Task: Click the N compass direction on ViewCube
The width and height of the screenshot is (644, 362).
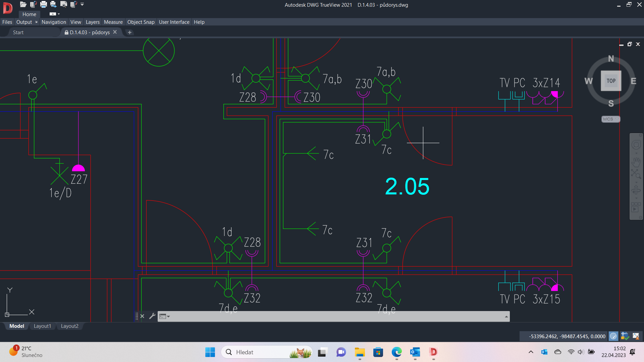Action: point(611,59)
